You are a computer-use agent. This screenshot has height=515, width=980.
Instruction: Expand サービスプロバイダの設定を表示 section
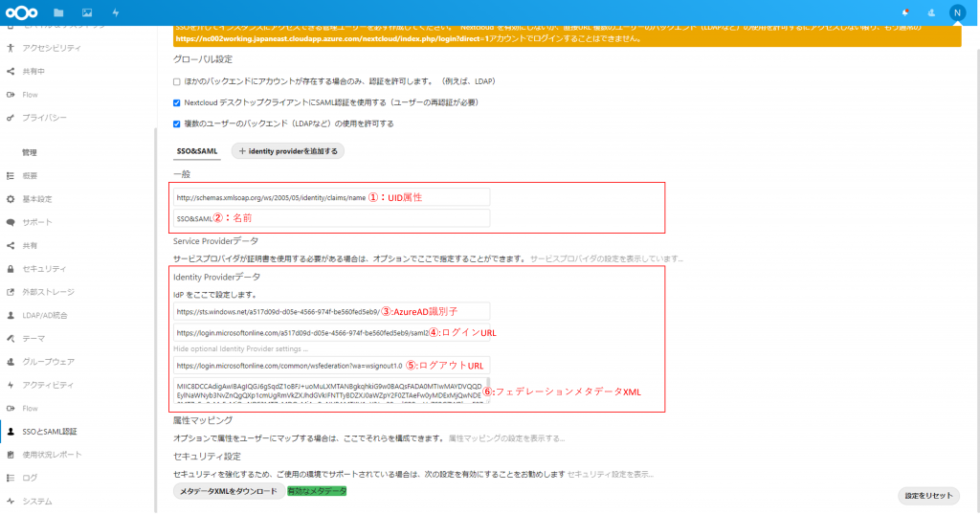pyautogui.click(x=606, y=258)
